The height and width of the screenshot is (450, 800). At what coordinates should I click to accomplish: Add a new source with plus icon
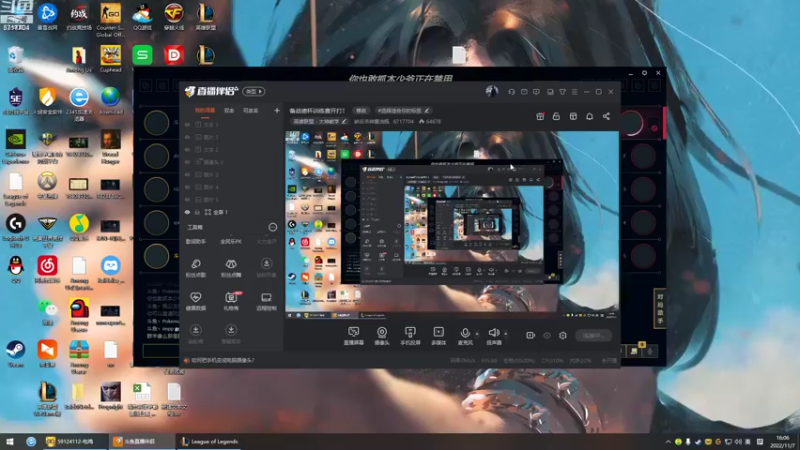(x=277, y=110)
